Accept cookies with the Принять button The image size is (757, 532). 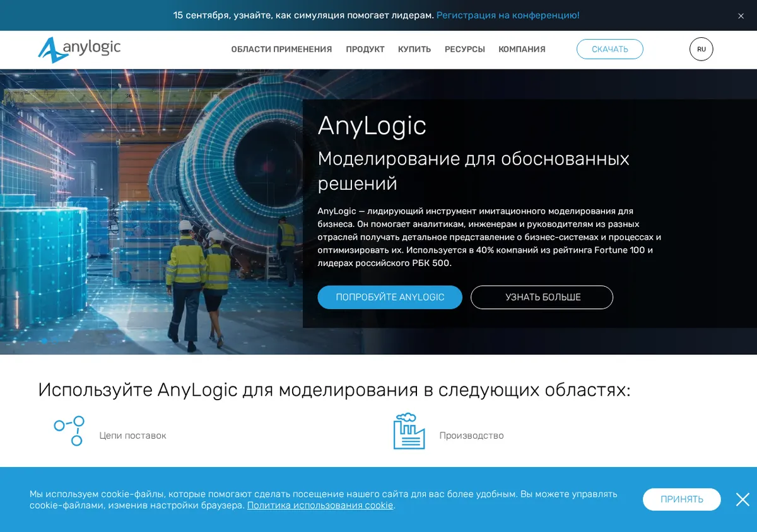point(682,499)
